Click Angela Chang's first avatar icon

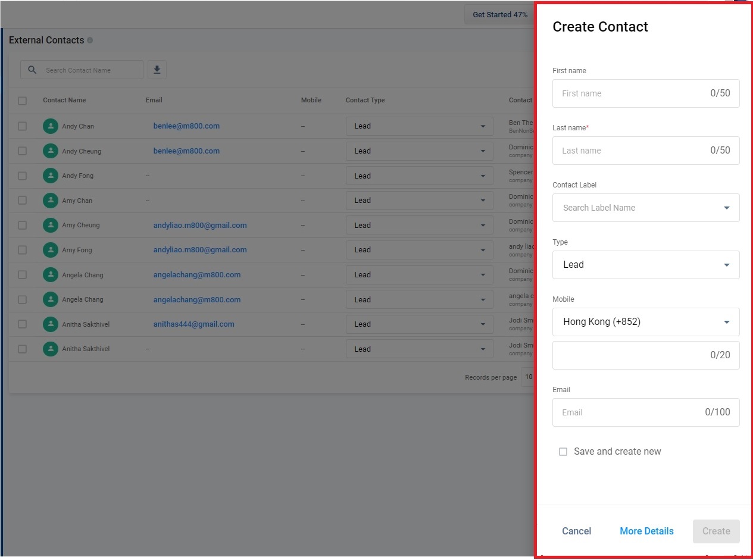coord(51,275)
